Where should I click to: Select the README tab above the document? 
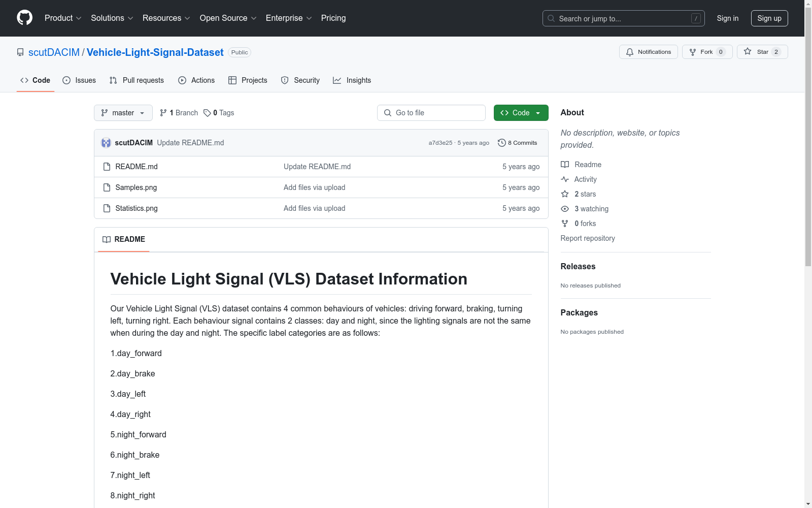point(124,239)
